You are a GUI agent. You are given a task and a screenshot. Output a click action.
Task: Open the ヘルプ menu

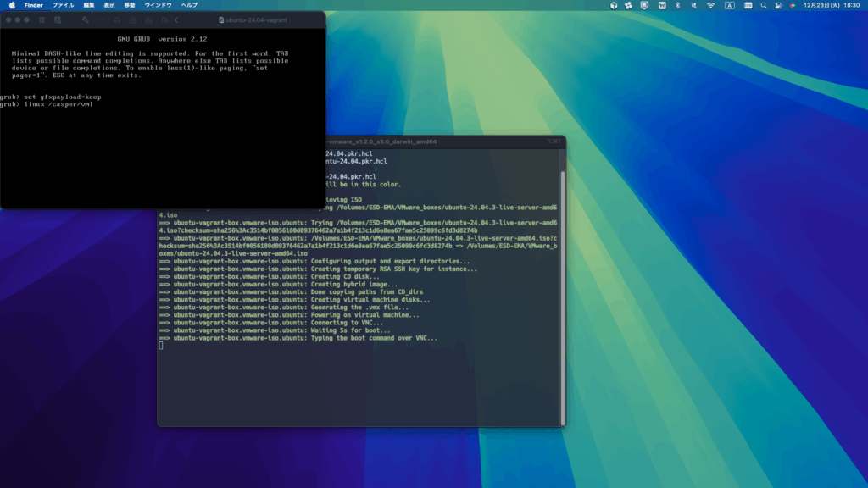coord(189,5)
